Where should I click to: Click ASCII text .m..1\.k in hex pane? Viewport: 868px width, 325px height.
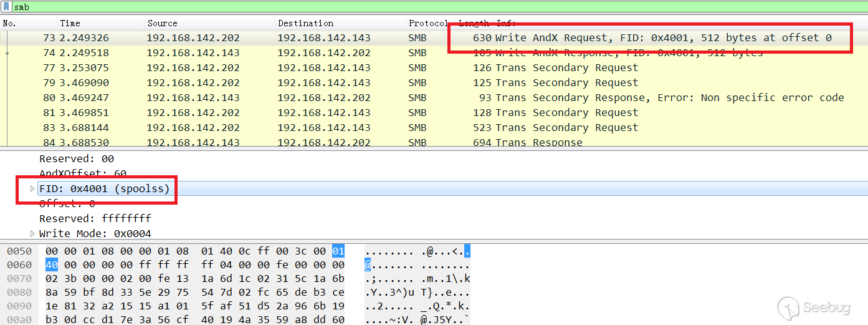coord(445,279)
